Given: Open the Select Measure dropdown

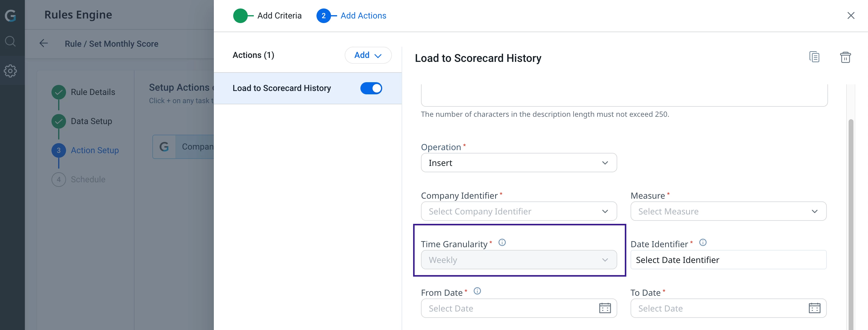Looking at the screenshot, I should 728,212.
